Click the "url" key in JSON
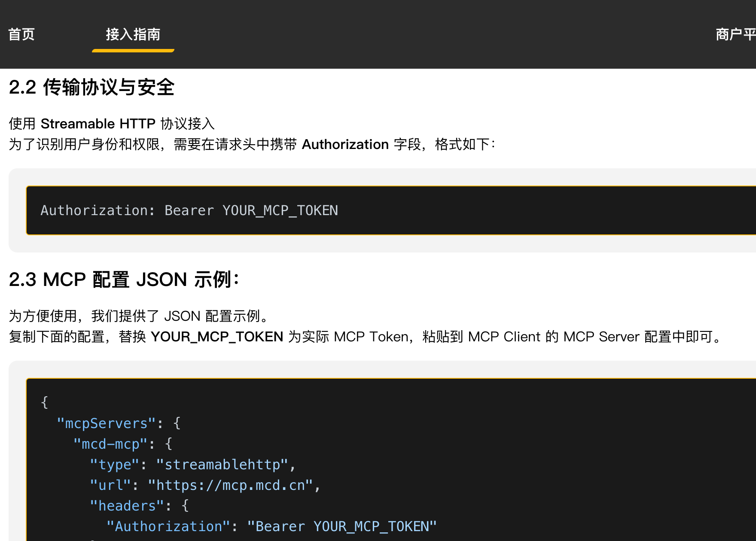Image resolution: width=756 pixels, height=541 pixels. pyautogui.click(x=110, y=485)
